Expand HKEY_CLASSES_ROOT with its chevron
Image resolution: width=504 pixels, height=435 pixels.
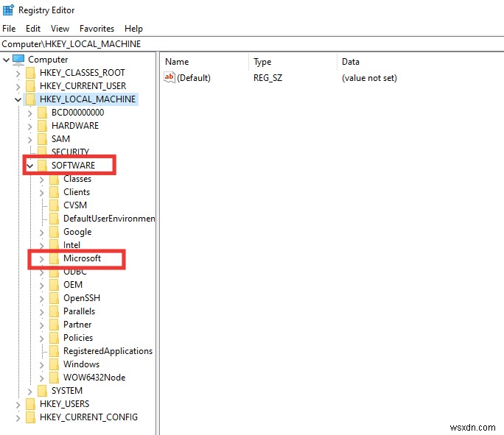click(18, 74)
